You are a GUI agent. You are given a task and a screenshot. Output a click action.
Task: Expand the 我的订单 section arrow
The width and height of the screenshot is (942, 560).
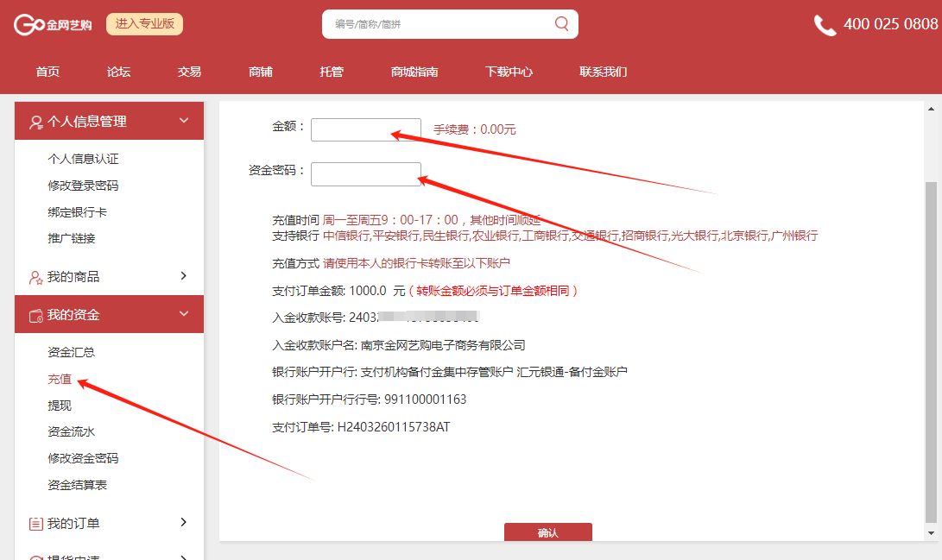click(183, 522)
